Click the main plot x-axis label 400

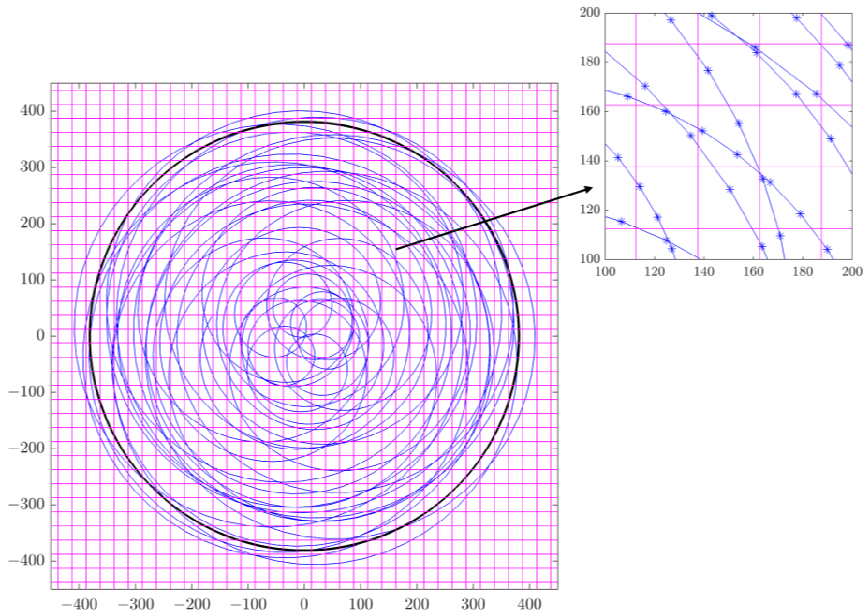529,604
